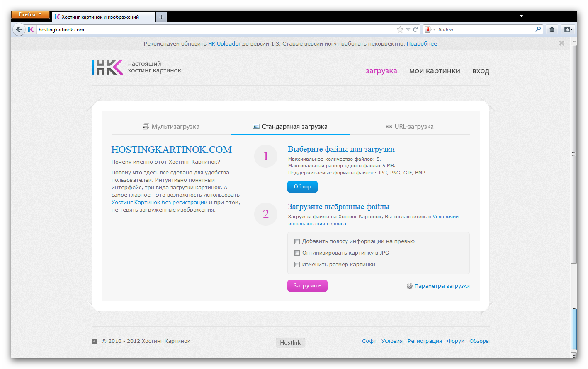The image size is (588, 369).
Task: Open the мои картинки navigation item
Action: 435,71
